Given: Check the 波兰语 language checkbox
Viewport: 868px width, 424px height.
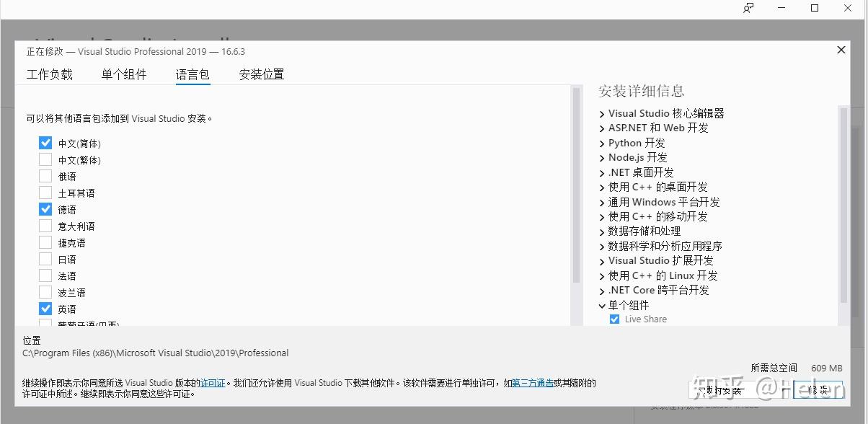Looking at the screenshot, I should pos(45,292).
